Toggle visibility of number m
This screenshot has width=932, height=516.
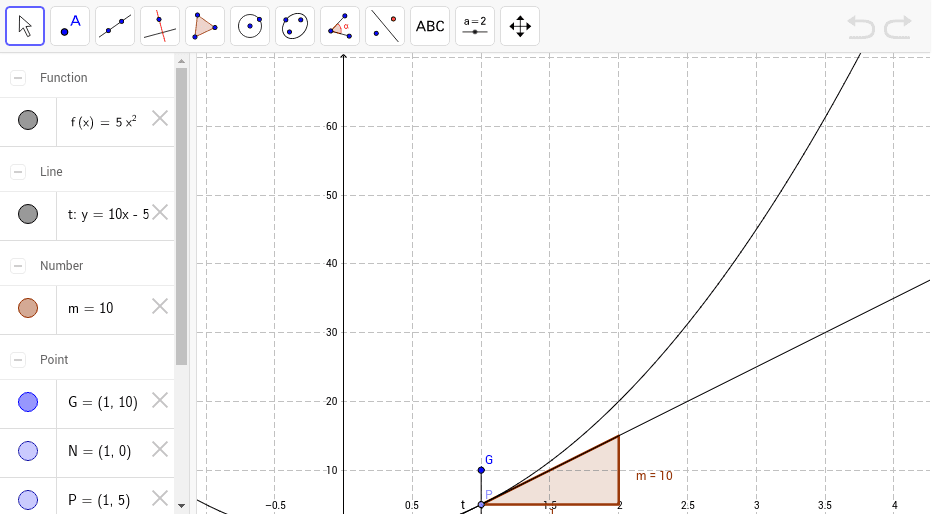point(28,308)
